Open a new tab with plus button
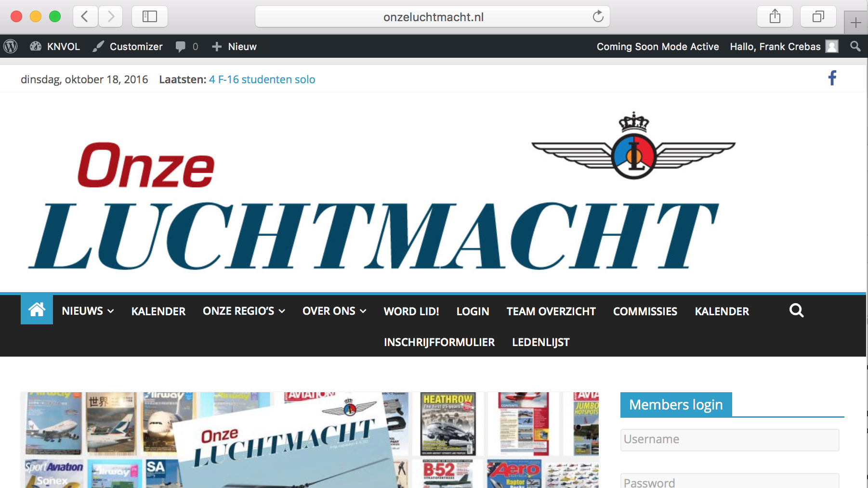Viewport: 868px width, 488px height. [855, 23]
